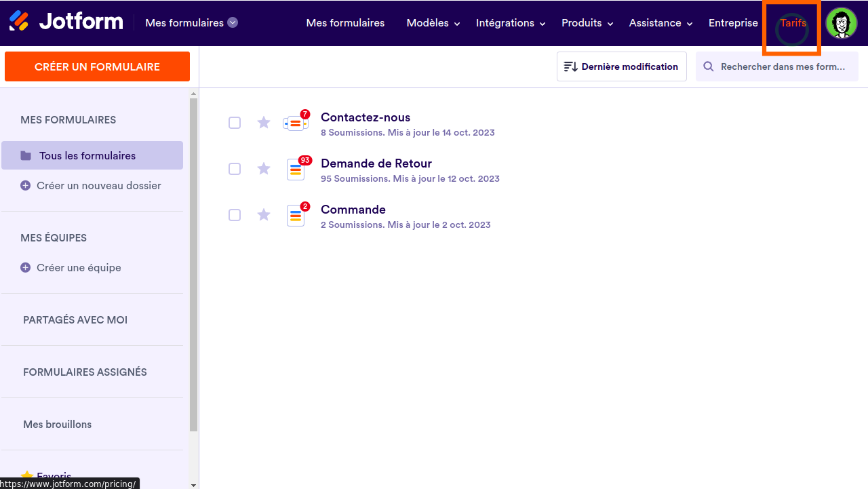This screenshot has height=489, width=868.
Task: Favorite the Contactez-nous form via its star
Action: 264,123
